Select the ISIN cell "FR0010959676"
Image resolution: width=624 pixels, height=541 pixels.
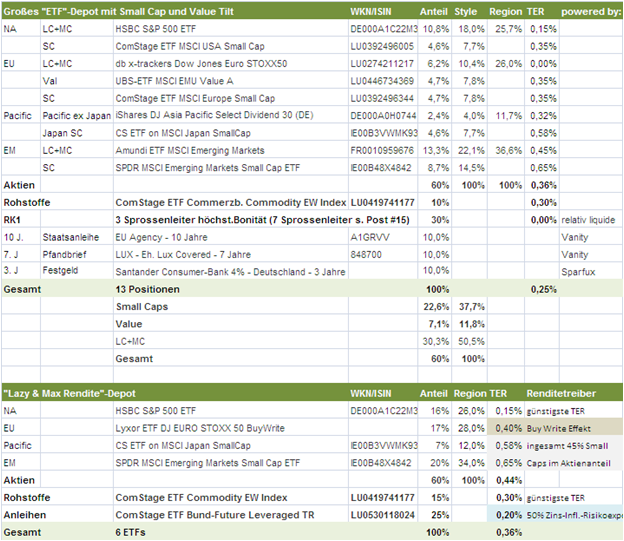click(383, 150)
